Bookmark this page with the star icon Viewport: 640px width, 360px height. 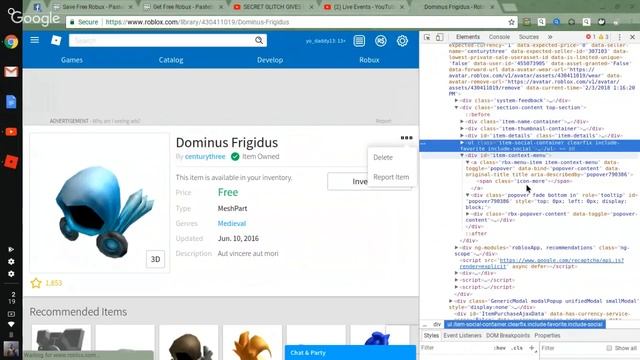point(511,22)
